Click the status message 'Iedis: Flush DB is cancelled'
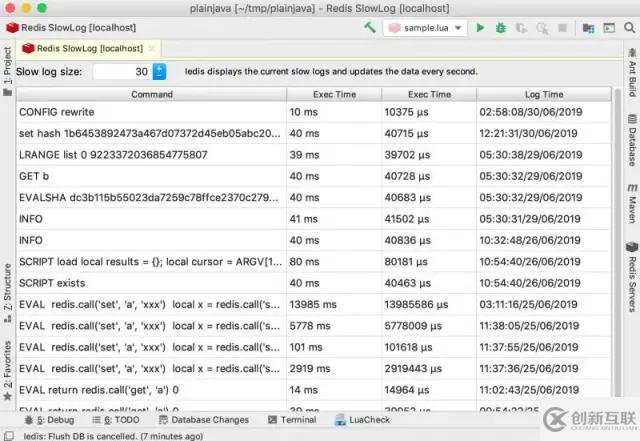This screenshot has width=640, height=441. pos(113,436)
